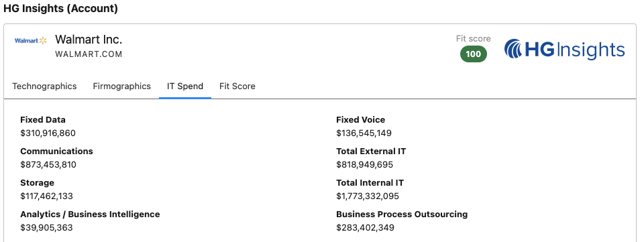
Task: Click the $39,905,363 analytics spend value
Action: [x=46, y=228]
